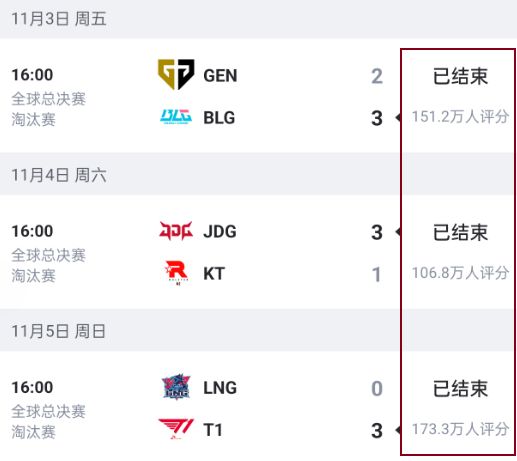Tap the KT Rolster logo
The height and width of the screenshot is (461, 517).
click(x=177, y=273)
